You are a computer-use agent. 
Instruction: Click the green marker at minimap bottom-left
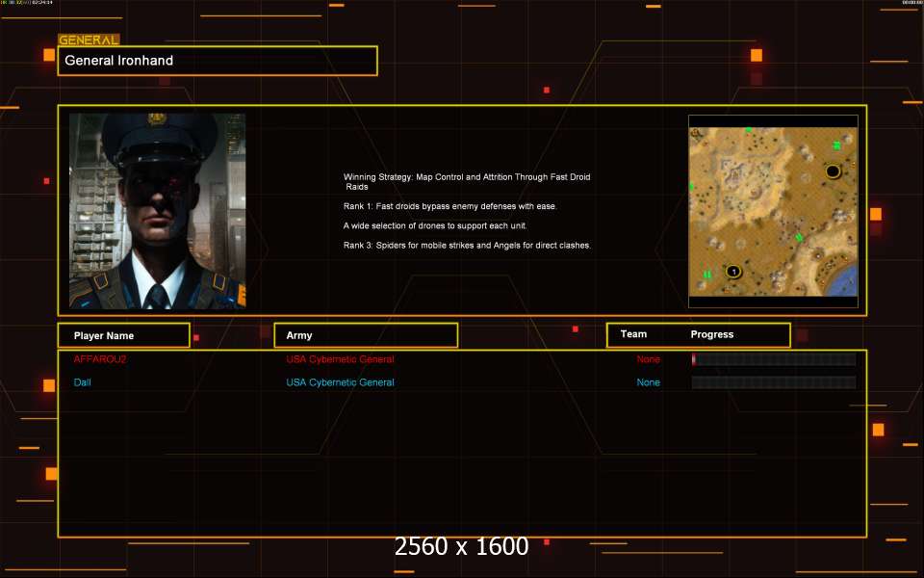click(707, 275)
